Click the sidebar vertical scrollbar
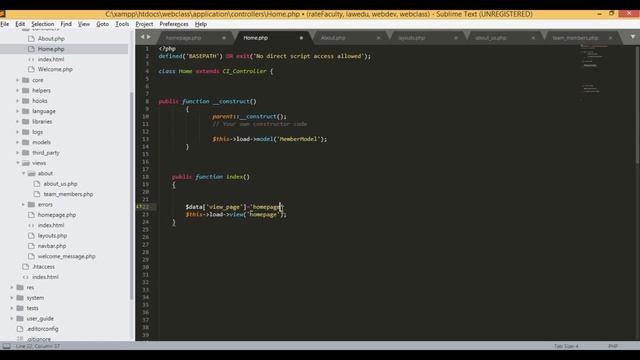Screen dimensions: 640x360 131,196
